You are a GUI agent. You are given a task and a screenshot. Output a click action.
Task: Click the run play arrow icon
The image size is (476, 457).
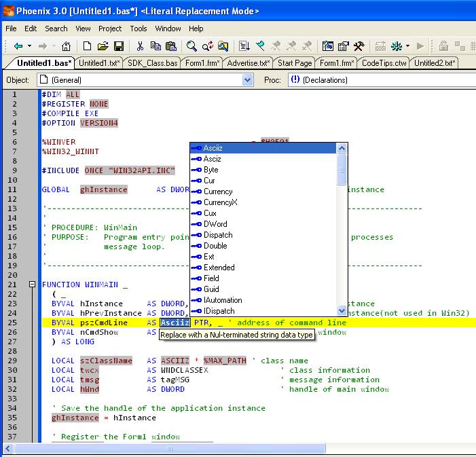pos(420,46)
